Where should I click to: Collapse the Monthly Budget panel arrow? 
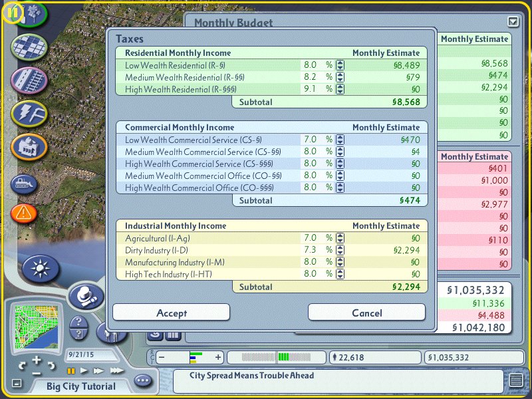click(512, 21)
